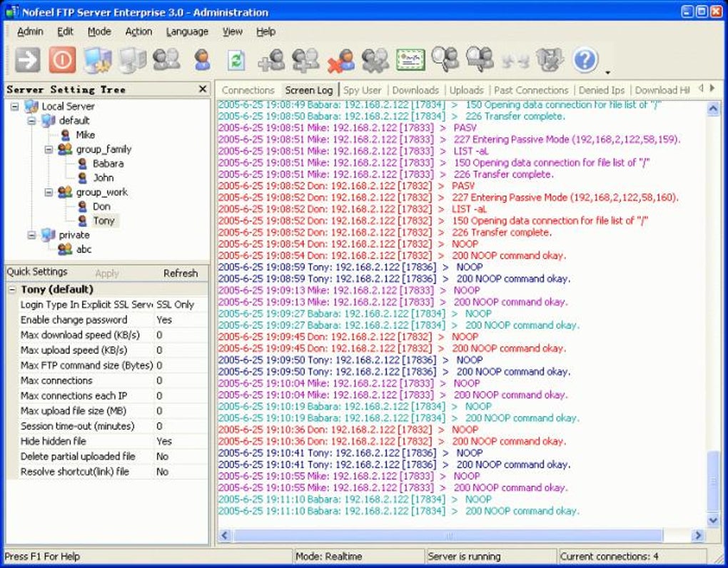This screenshot has width=728, height=568.
Task: Click the magnifier over single user icon
Action: [445, 59]
